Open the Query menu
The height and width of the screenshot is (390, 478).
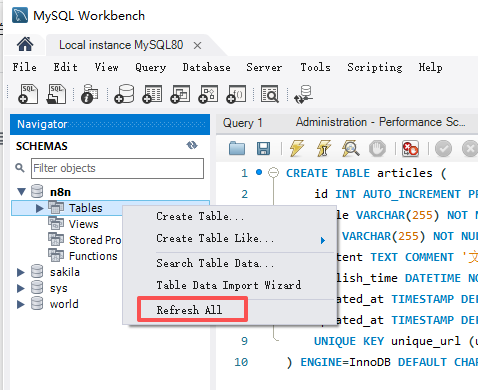(151, 68)
